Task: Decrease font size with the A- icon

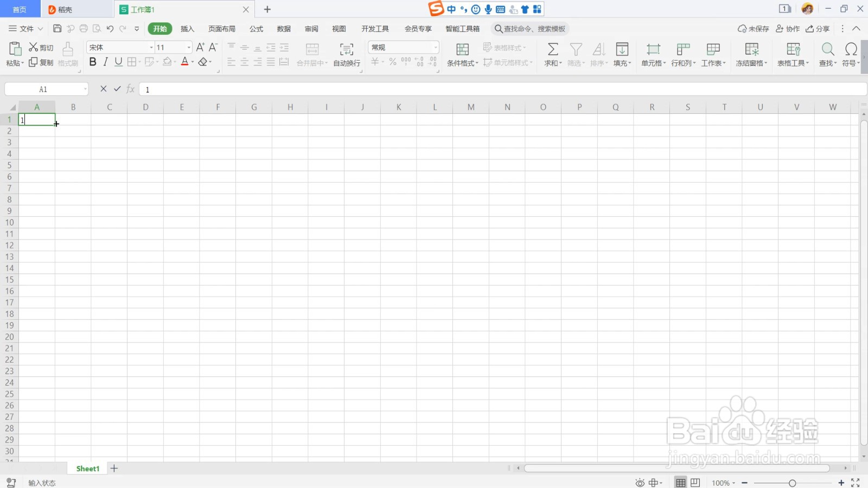Action: pos(213,47)
